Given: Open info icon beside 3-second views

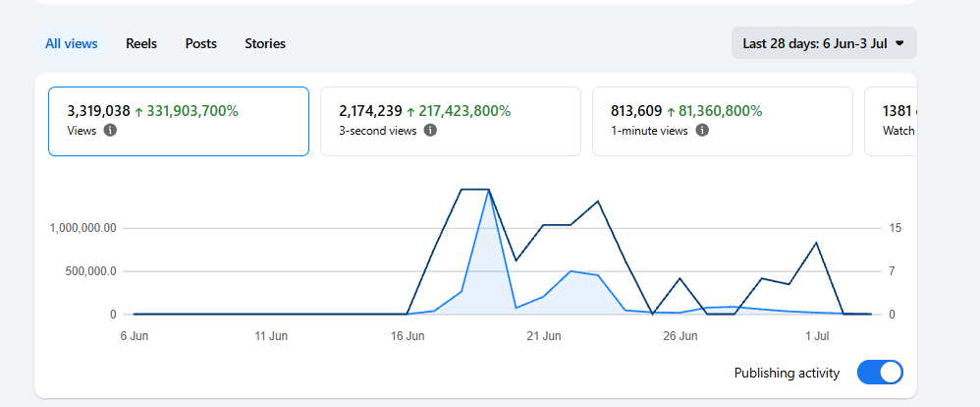Looking at the screenshot, I should tap(430, 131).
